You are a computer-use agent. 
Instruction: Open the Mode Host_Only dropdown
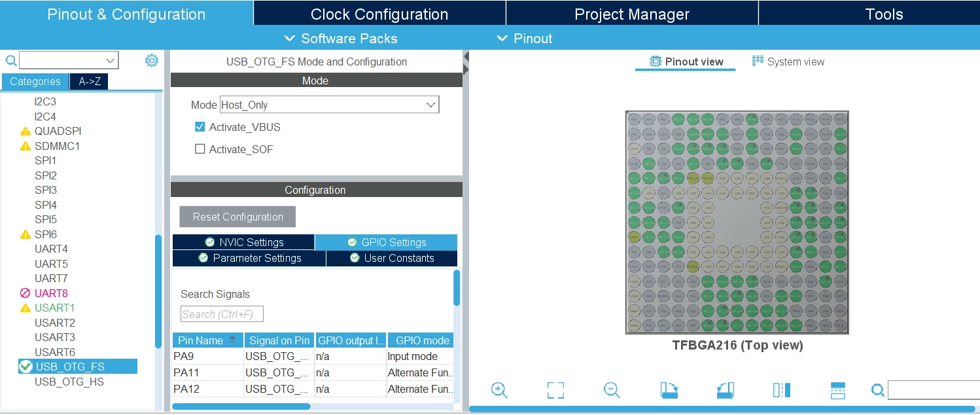(x=329, y=105)
